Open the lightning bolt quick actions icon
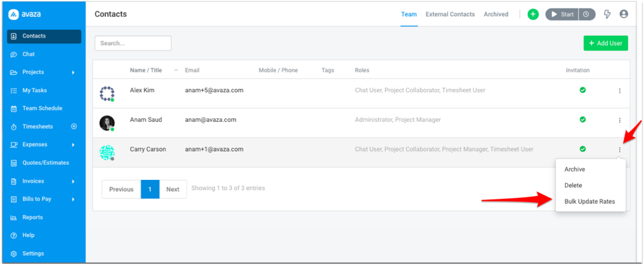644x266 pixels. coord(607,14)
